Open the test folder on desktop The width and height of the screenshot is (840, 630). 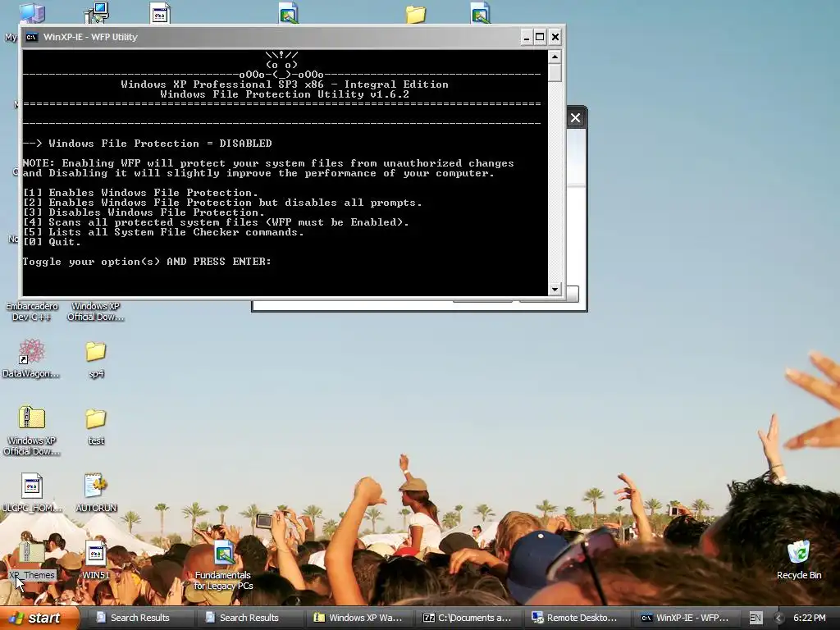96,426
